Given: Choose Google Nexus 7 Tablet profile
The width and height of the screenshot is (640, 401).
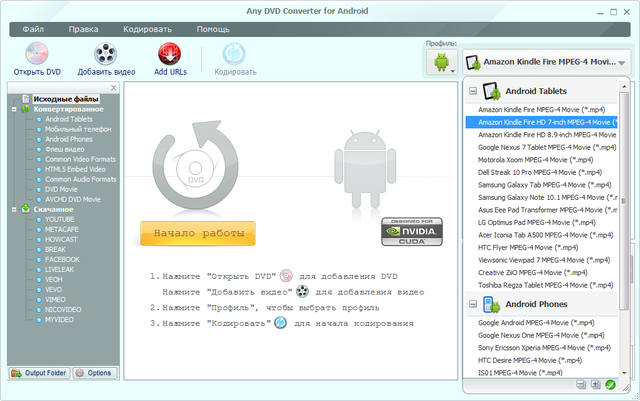Looking at the screenshot, I should [542, 147].
